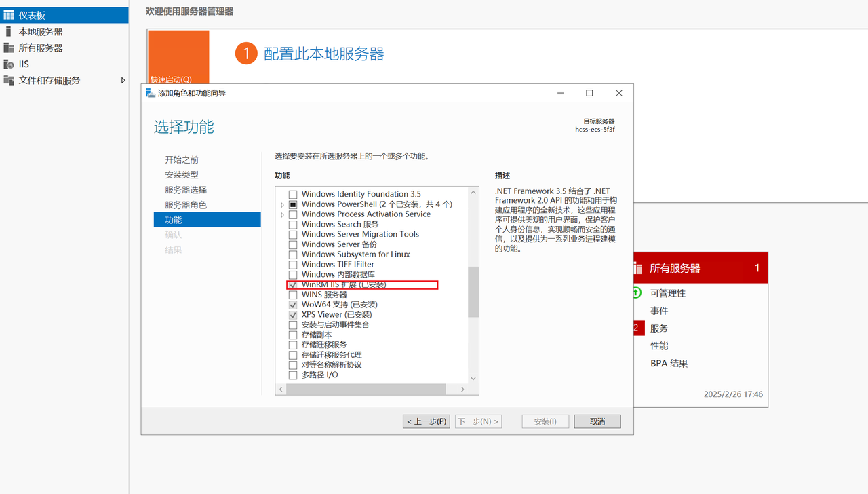Click the feature list scroll-down arrow
The height and width of the screenshot is (494, 868).
coord(473,378)
